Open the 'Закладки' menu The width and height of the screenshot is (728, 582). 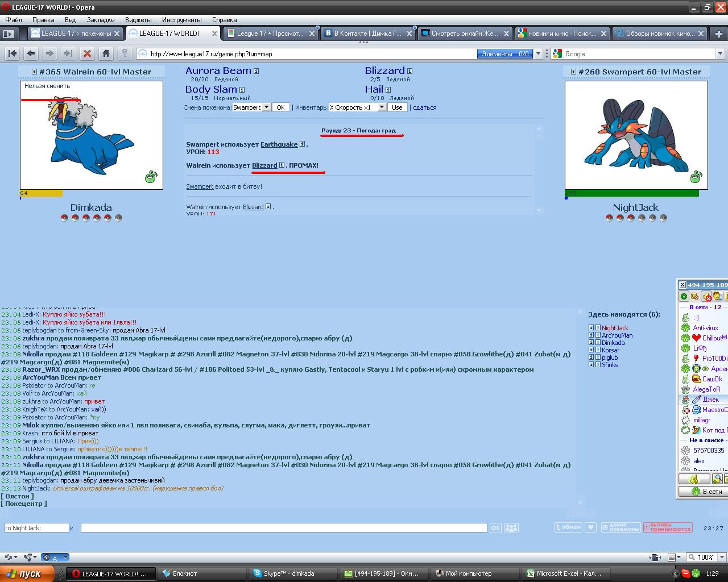[101, 20]
